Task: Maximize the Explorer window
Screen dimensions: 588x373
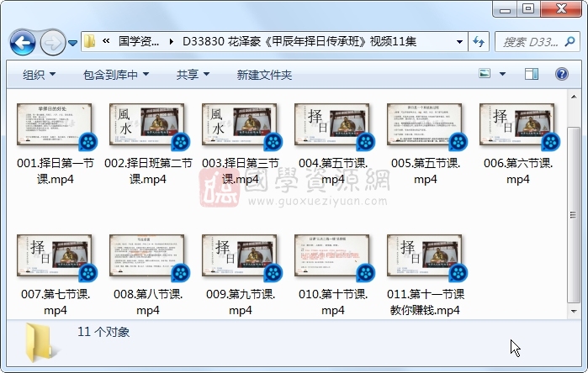Action: point(528,9)
